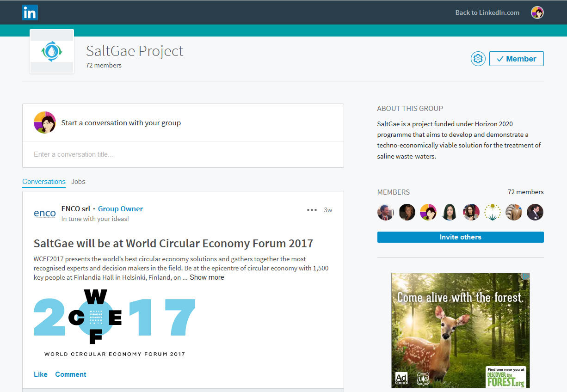
Task: Open the 72 members count link
Action: (x=525, y=192)
